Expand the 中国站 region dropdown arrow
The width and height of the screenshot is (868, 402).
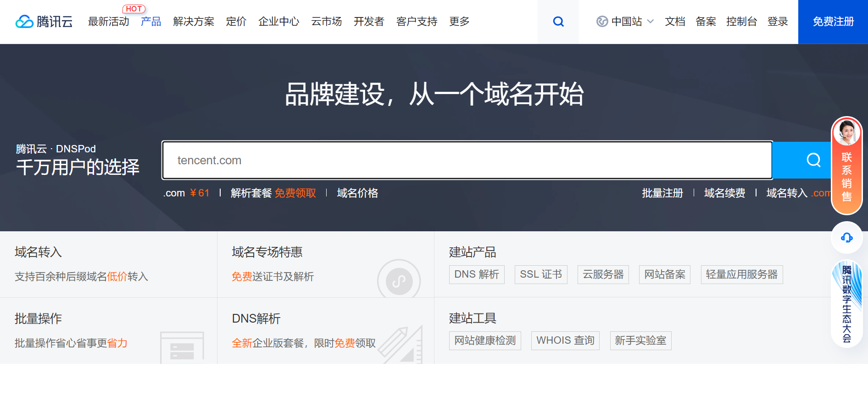pos(651,22)
